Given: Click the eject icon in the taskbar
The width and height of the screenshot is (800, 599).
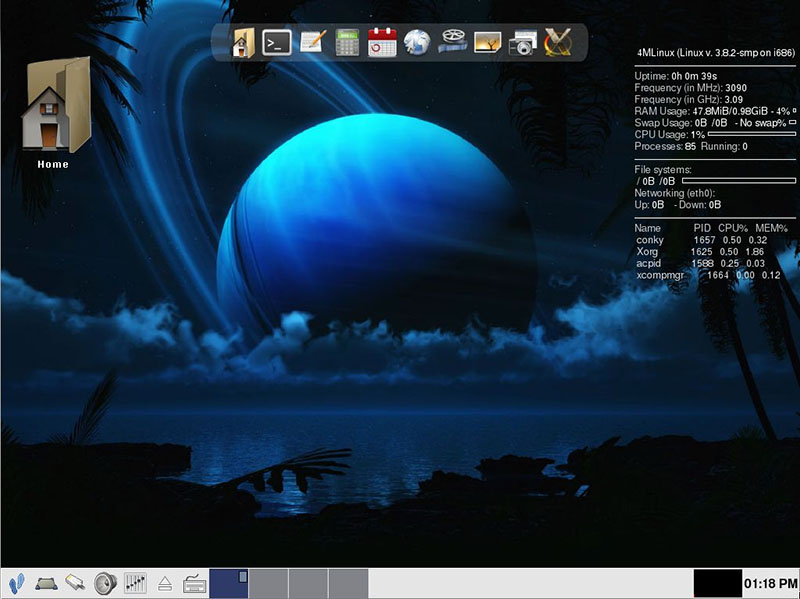Looking at the screenshot, I should (x=163, y=580).
